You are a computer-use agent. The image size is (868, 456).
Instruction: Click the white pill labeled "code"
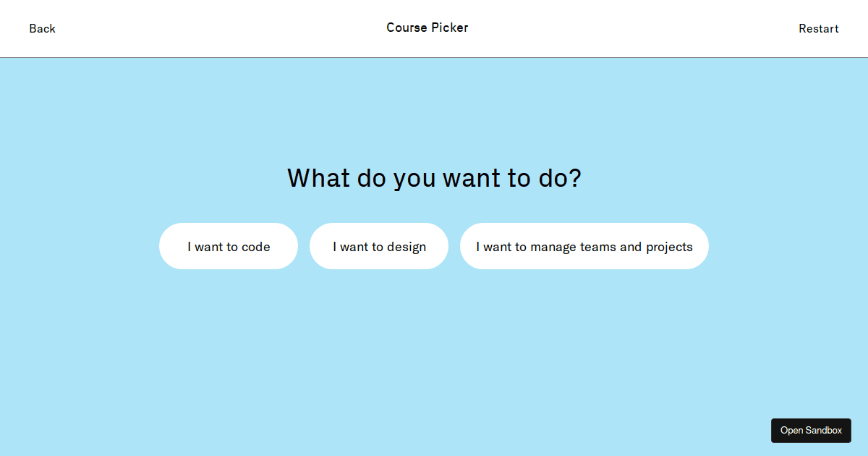229,246
